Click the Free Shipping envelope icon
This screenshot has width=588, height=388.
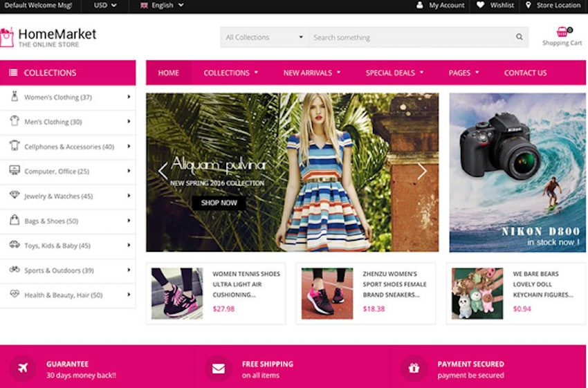pyautogui.click(x=219, y=369)
